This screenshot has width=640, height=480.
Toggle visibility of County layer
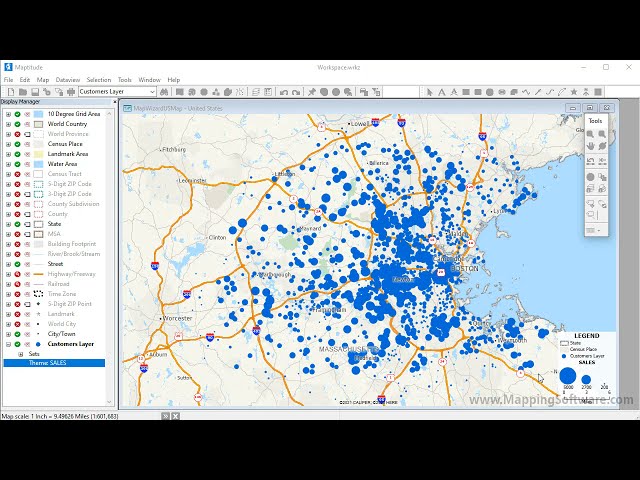pyautogui.click(x=18, y=214)
